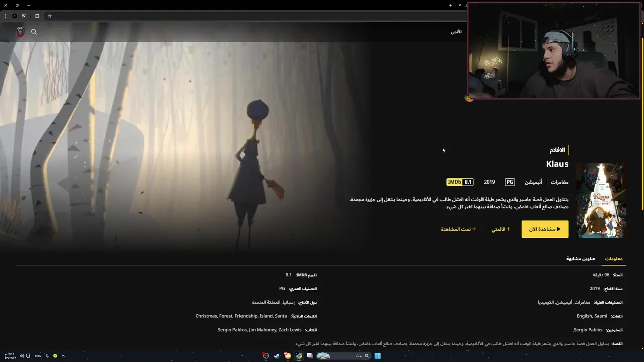644x362 pixels.
Task: Open the taskbar clock and date
Action: tap(10, 356)
